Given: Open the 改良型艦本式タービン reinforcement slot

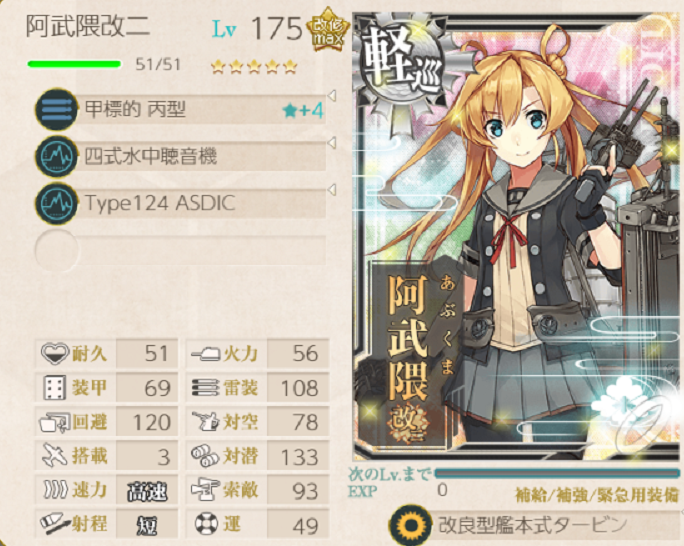Looking at the screenshot, I should (x=536, y=525).
